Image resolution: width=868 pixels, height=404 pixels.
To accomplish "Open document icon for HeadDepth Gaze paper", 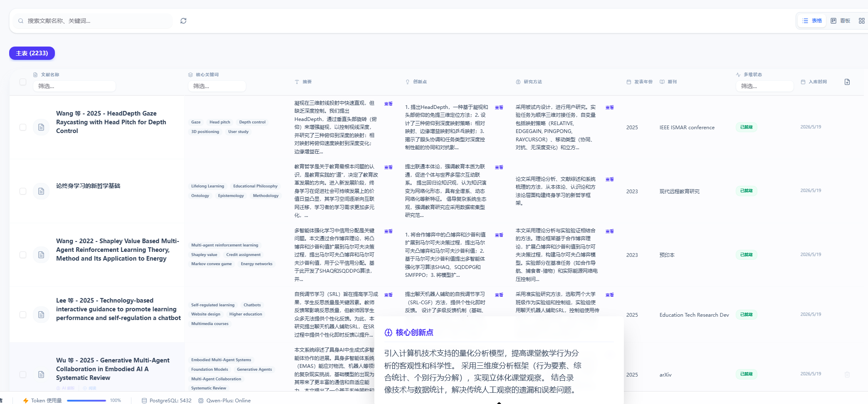I will pos(41,127).
